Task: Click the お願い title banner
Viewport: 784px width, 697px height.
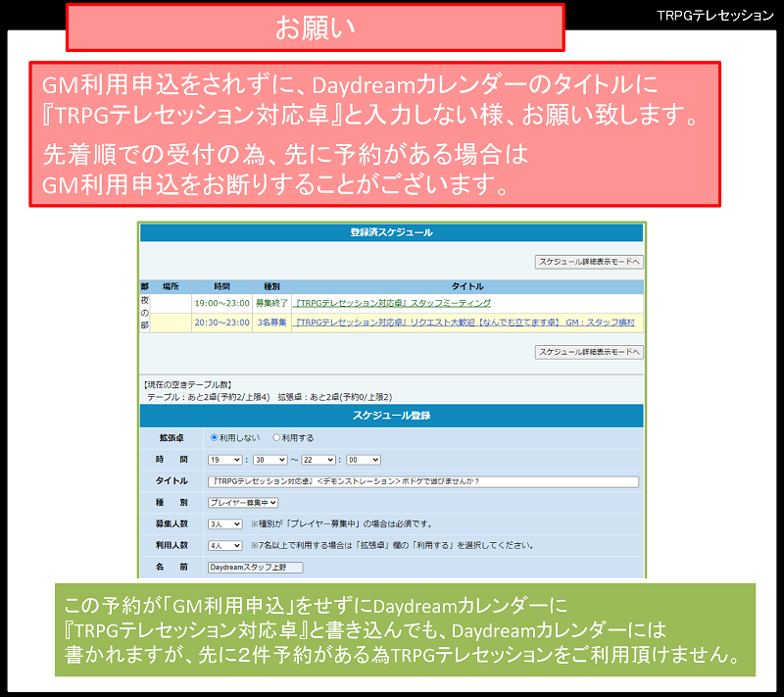Action: click(x=316, y=27)
